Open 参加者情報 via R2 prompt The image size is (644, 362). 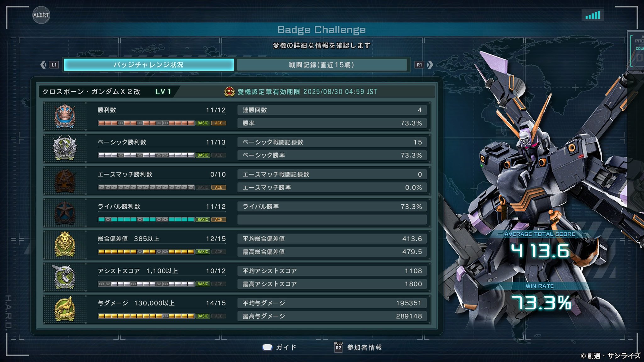[x=358, y=347]
